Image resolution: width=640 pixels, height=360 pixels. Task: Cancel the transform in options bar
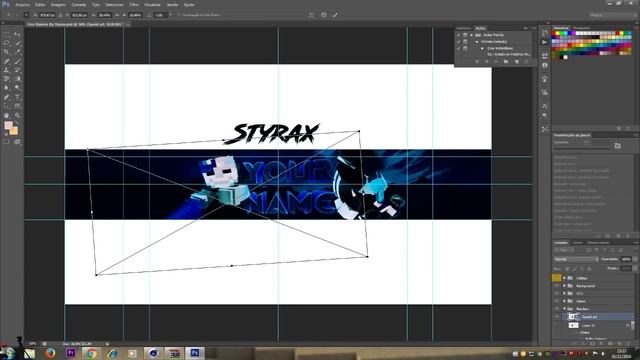point(324,15)
